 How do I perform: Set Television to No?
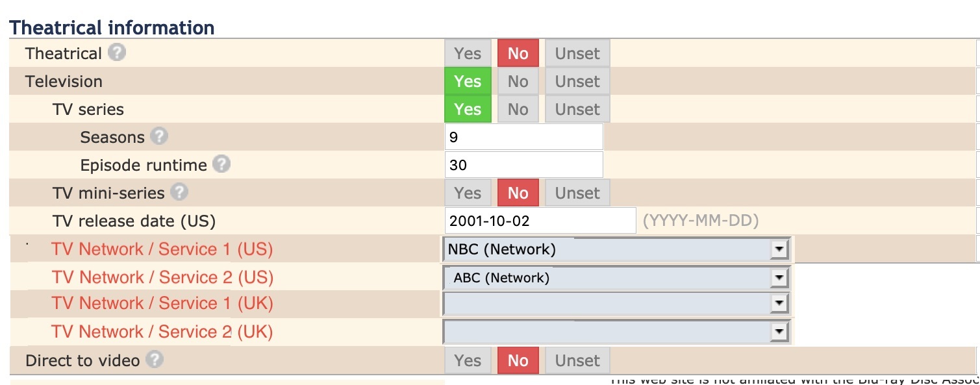pos(518,81)
